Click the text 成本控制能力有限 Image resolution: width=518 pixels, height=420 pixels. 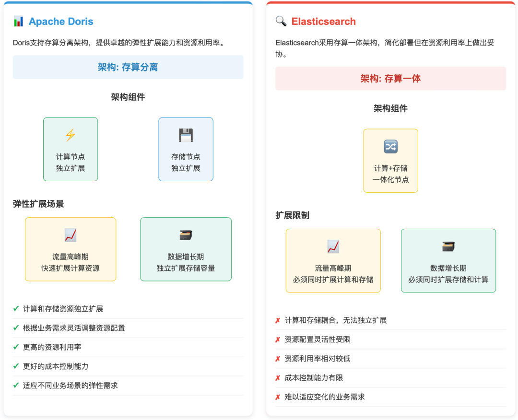point(314,378)
